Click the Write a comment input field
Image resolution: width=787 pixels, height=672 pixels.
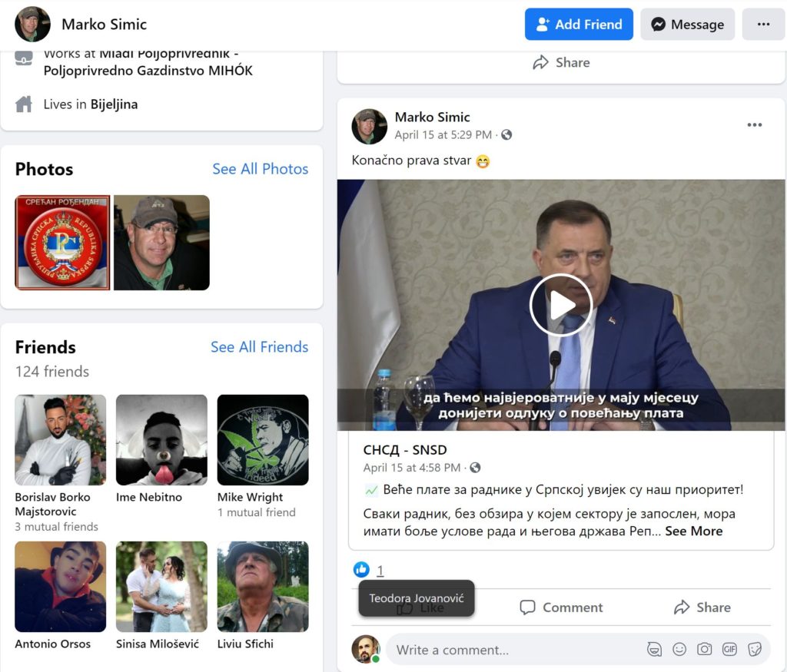515,650
